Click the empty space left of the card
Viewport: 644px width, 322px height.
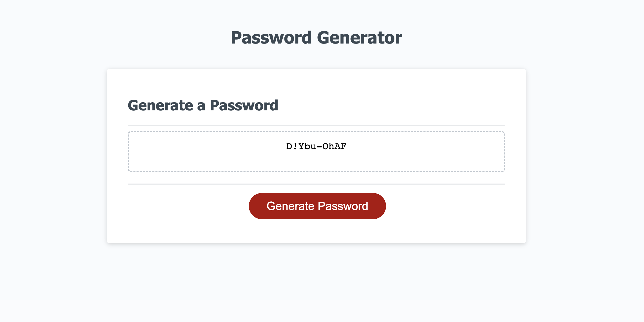(52, 156)
